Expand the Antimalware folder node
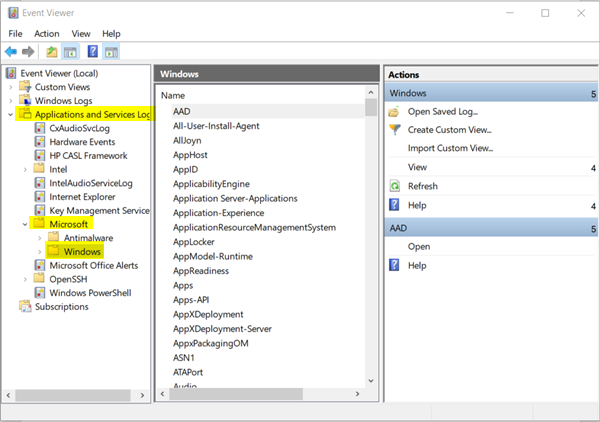The height and width of the screenshot is (422, 600). pos(39,238)
